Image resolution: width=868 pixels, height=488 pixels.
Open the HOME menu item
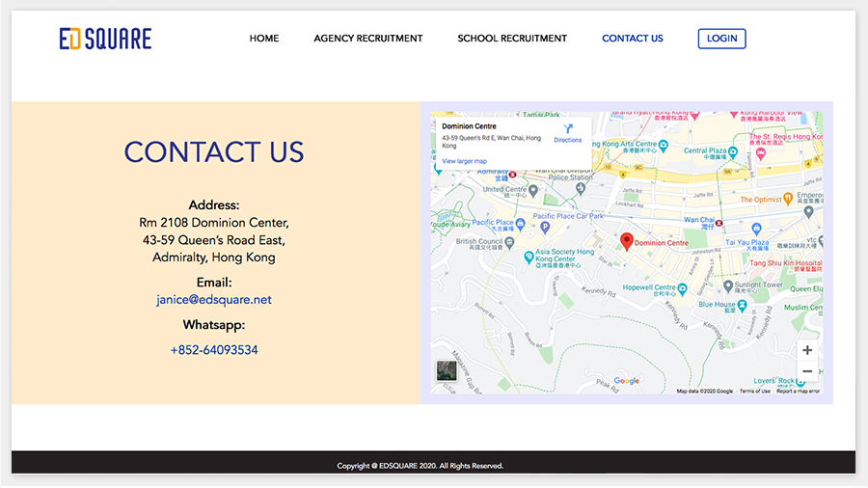click(264, 39)
